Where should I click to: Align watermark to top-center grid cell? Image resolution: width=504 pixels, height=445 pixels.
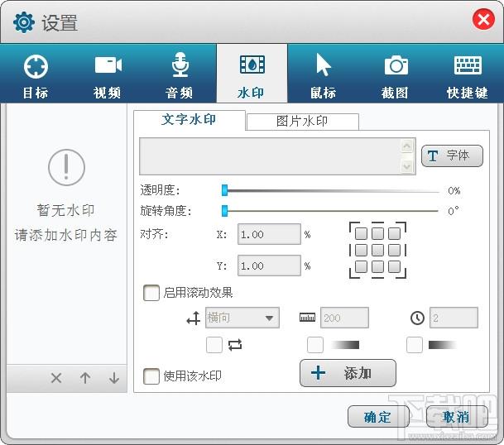click(x=377, y=233)
